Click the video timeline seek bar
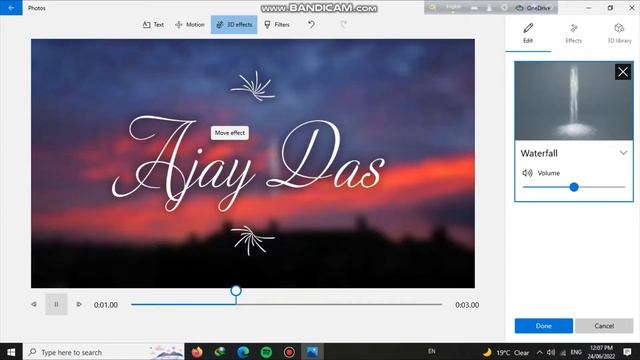Image resolution: width=640 pixels, height=360 pixels. [286, 304]
